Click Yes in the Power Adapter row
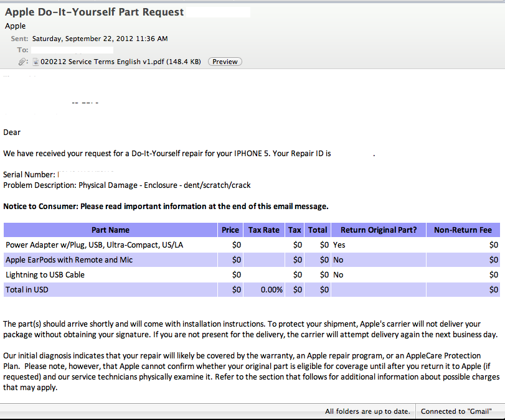Viewport: 505px width, 420px height. click(339, 245)
